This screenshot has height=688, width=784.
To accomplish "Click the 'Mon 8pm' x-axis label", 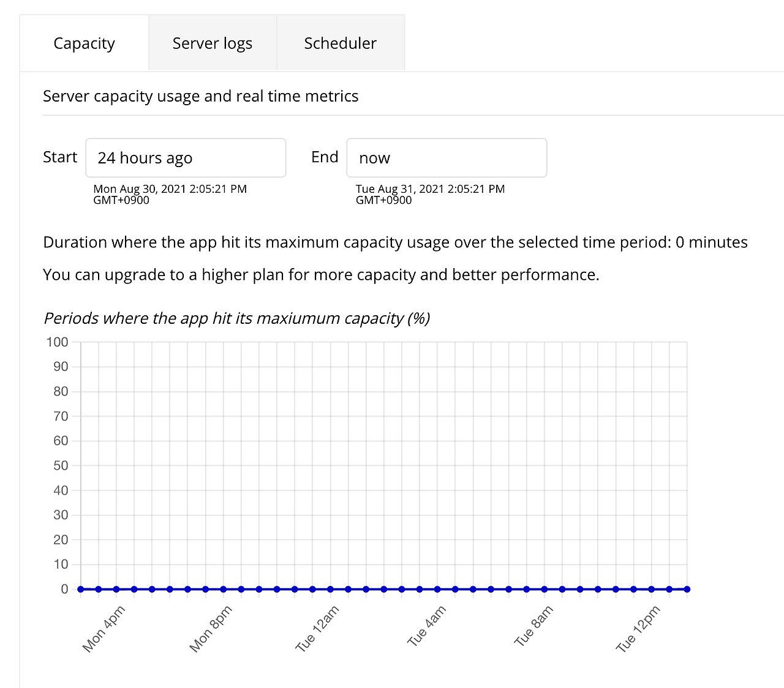I will [x=211, y=629].
